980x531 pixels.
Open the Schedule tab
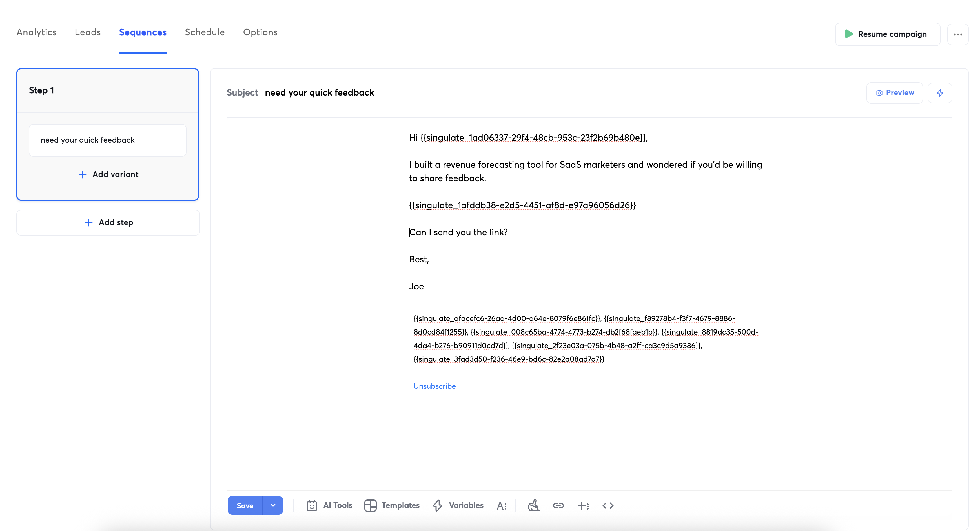(x=205, y=32)
